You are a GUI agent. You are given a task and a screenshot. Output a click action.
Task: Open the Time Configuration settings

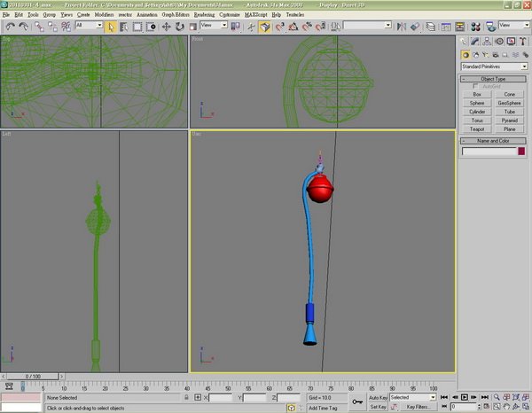486,406
